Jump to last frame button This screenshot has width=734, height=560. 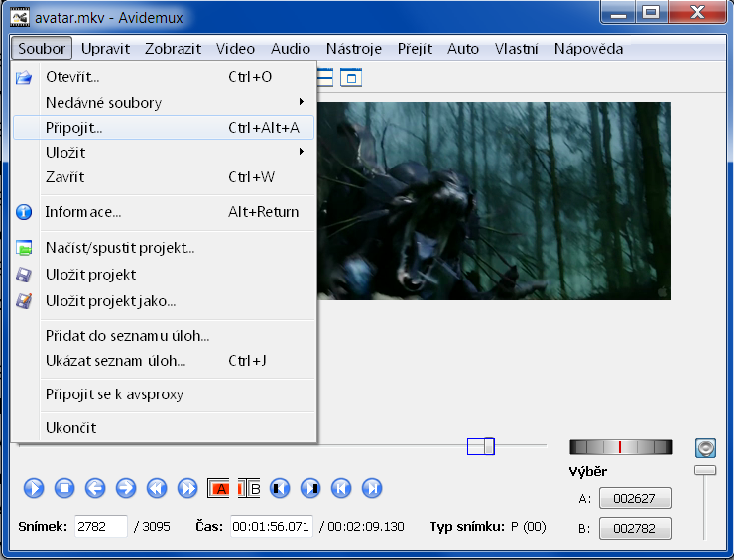coord(372,488)
